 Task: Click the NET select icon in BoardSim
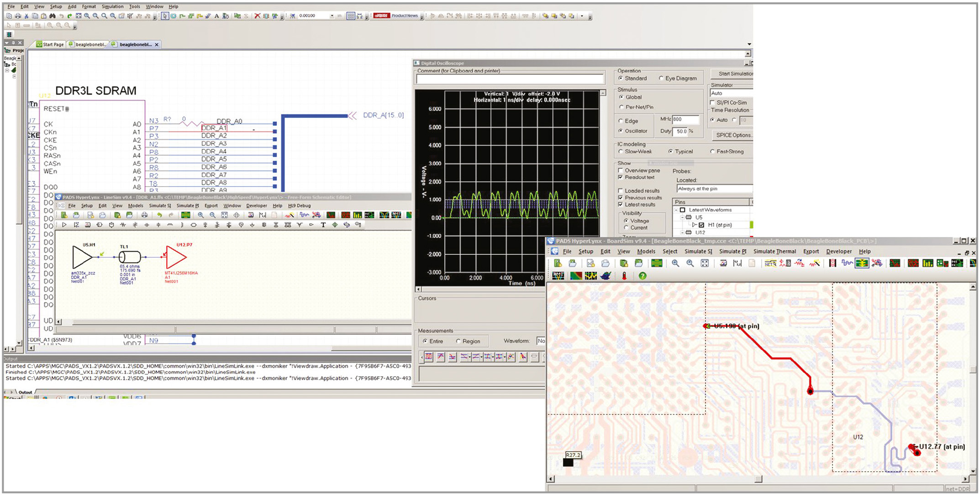coord(770,263)
